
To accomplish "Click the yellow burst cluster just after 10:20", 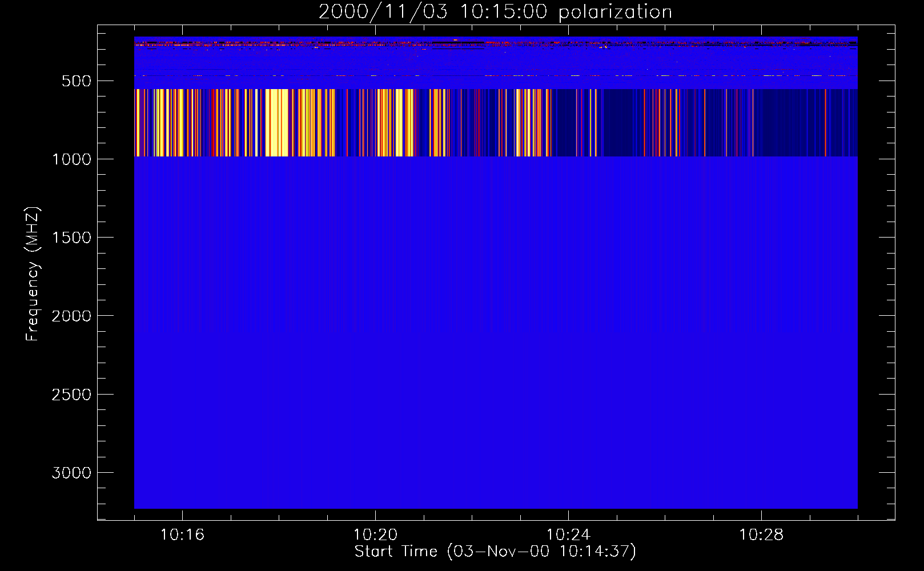I will coord(394,123).
